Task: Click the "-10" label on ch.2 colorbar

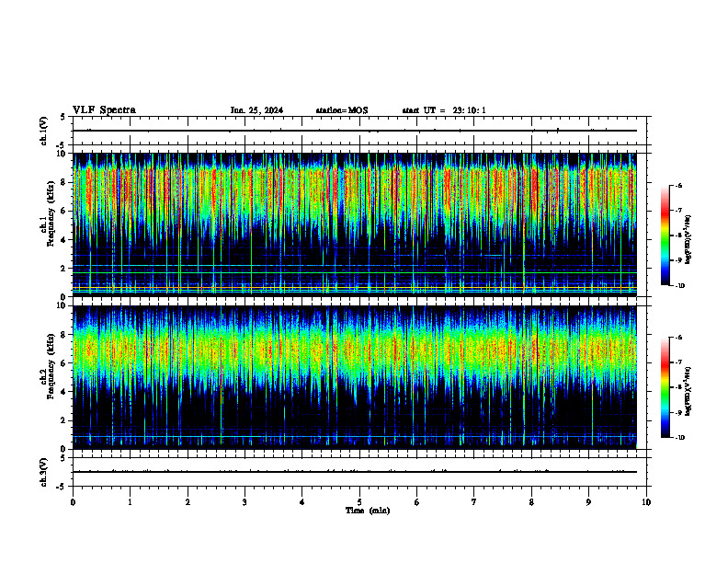Action: pos(679,438)
